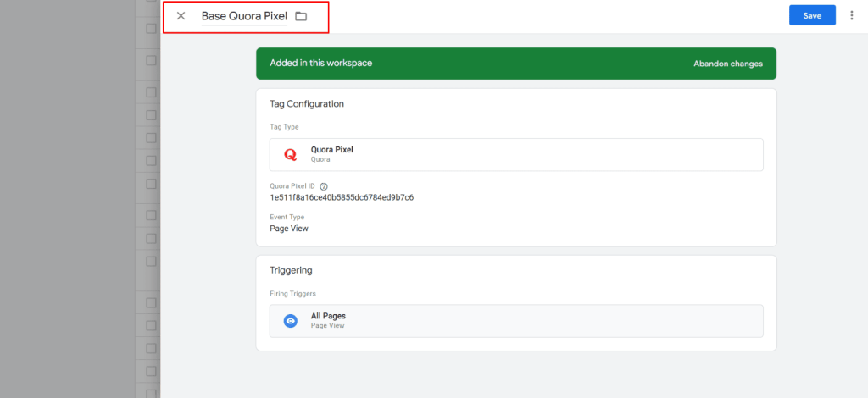The height and width of the screenshot is (398, 868).
Task: Click the folder icon beside the tag name
Action: (301, 16)
